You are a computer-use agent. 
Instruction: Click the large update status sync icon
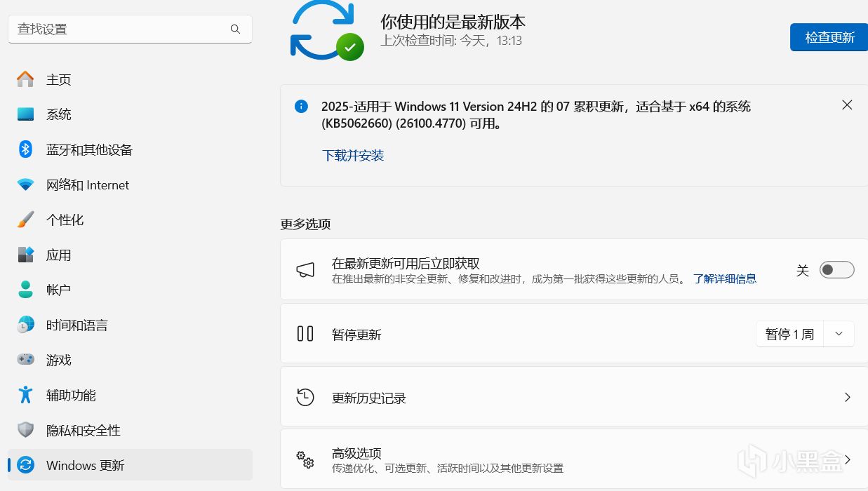(x=326, y=30)
